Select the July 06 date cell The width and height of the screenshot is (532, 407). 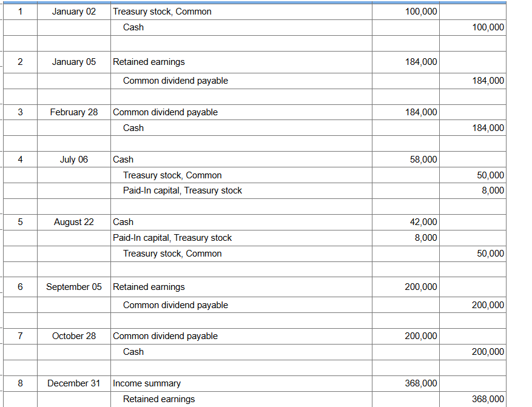[73, 160]
